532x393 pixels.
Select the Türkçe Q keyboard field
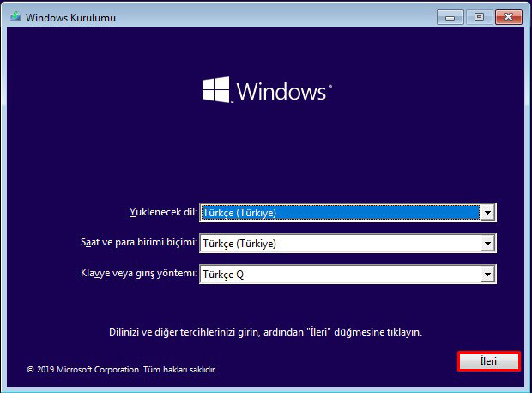point(348,275)
